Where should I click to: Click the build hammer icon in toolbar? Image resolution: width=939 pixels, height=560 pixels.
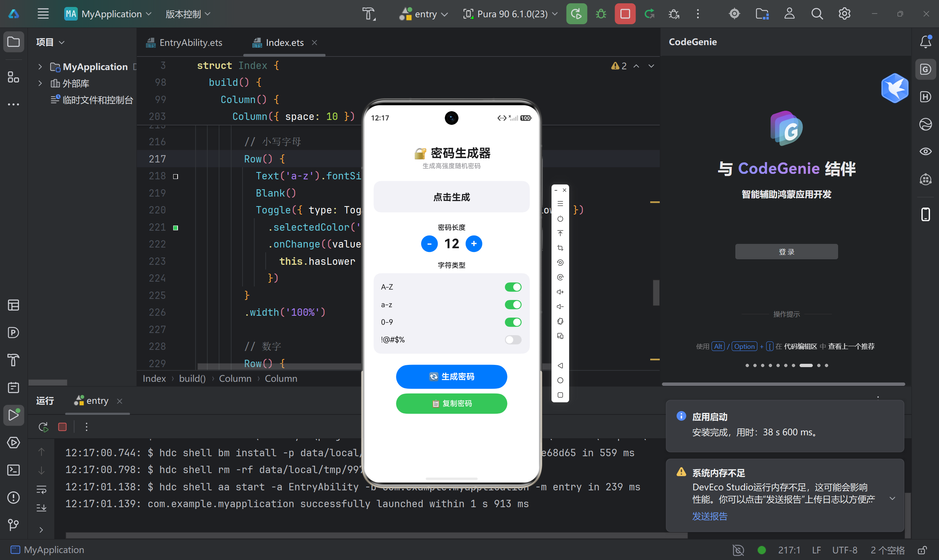[369, 14]
